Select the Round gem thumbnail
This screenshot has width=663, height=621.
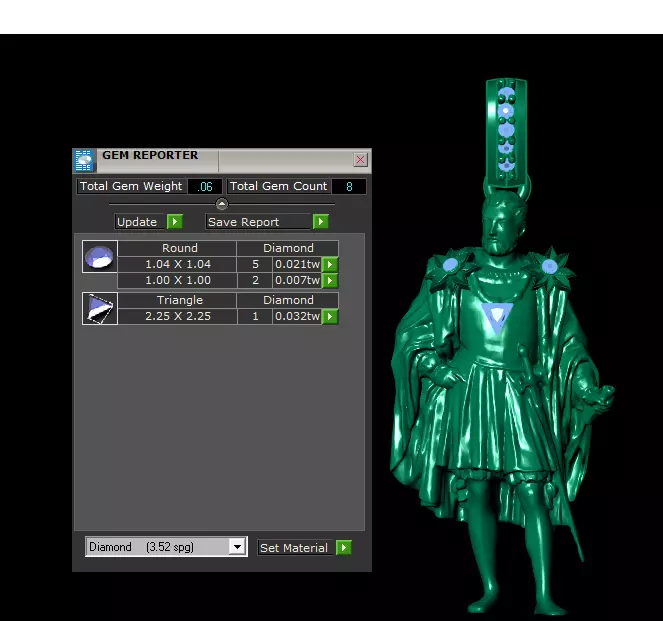click(100, 257)
